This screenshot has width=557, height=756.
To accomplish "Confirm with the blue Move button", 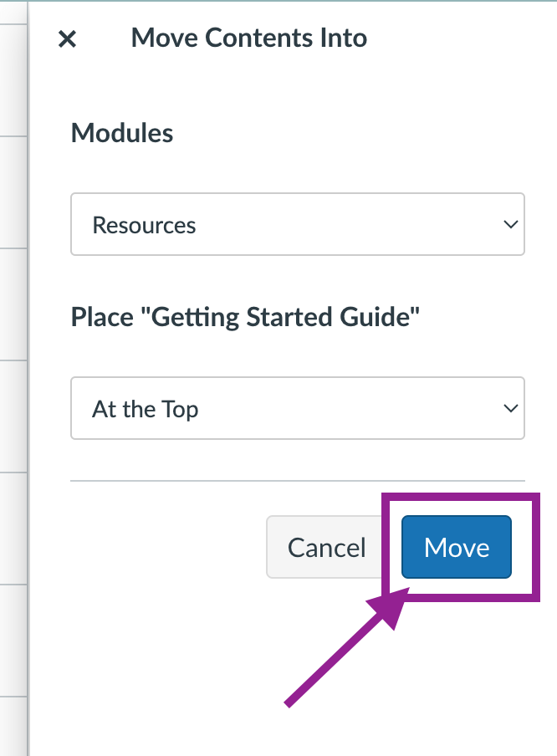I will (456, 547).
